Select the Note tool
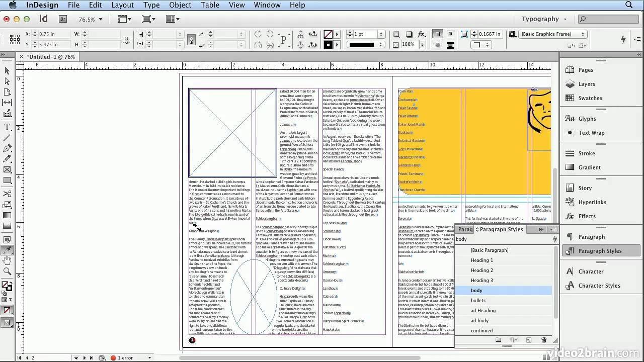The image size is (644, 362). click(x=7, y=239)
